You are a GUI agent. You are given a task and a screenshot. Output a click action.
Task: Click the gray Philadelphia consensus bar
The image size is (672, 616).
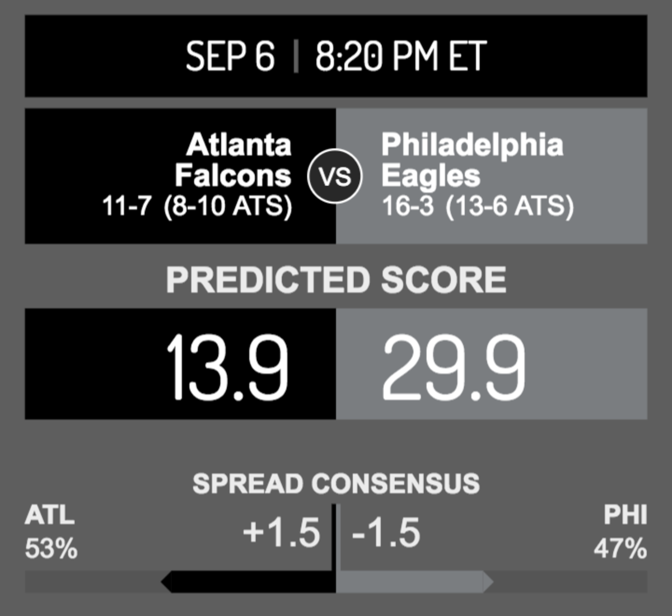(415, 582)
